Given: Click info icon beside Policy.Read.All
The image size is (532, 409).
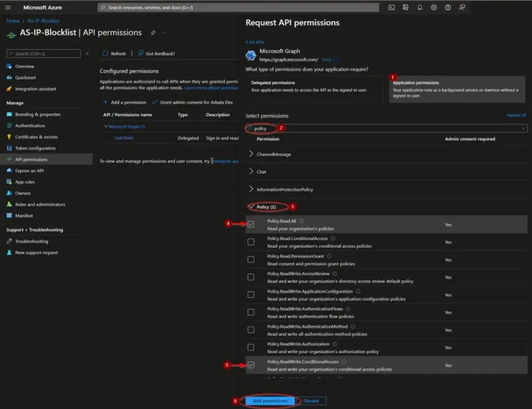Looking at the screenshot, I should 301,221.
